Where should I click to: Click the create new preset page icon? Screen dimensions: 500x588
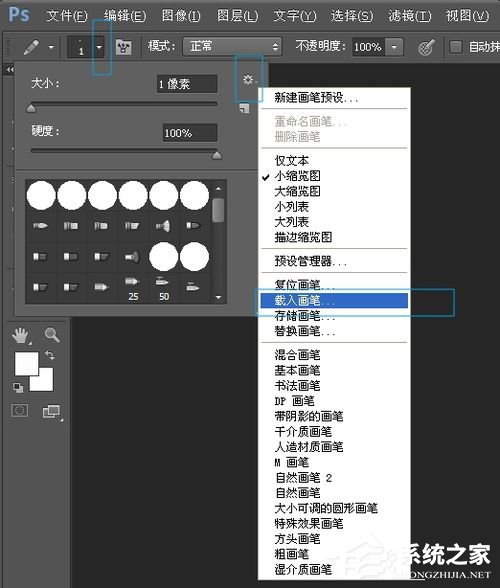[x=244, y=109]
